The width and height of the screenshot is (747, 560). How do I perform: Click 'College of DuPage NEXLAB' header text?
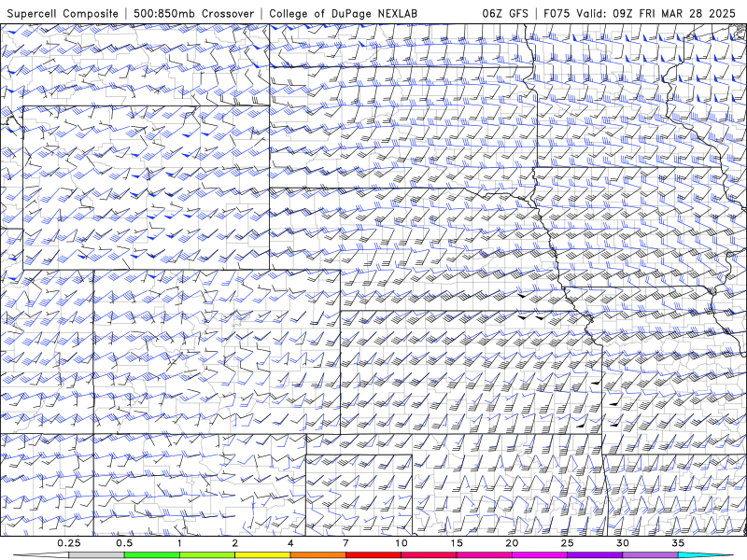click(x=343, y=13)
